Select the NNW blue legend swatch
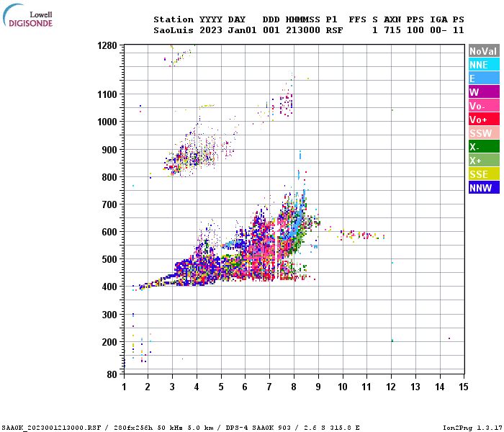 tap(484, 188)
